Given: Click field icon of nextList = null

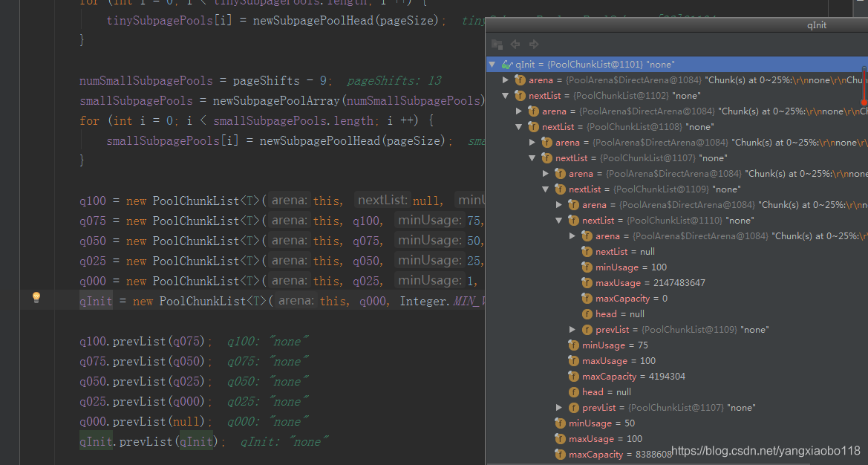Looking at the screenshot, I should (x=587, y=251).
